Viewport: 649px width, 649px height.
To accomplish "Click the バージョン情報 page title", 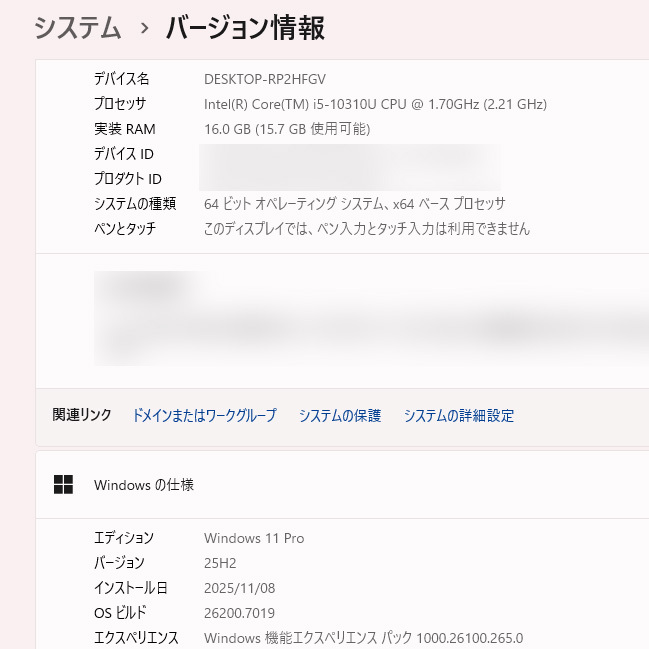I will click(245, 27).
